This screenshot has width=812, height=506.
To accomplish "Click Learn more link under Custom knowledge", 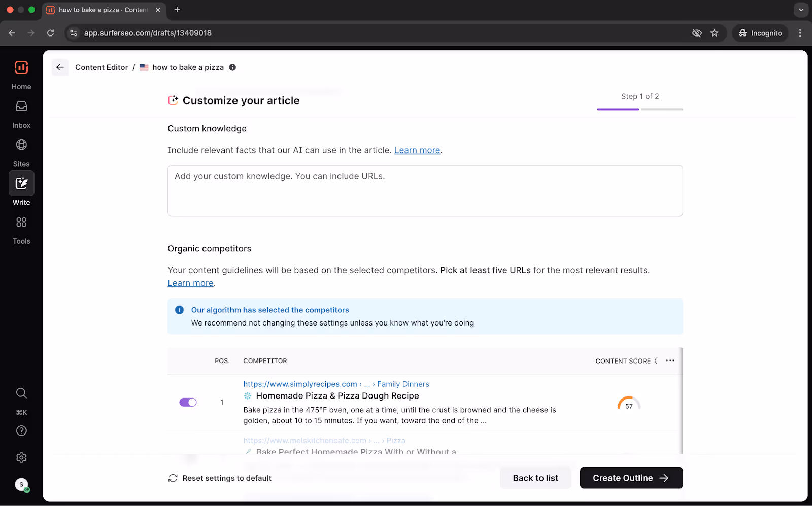I will [x=417, y=150].
